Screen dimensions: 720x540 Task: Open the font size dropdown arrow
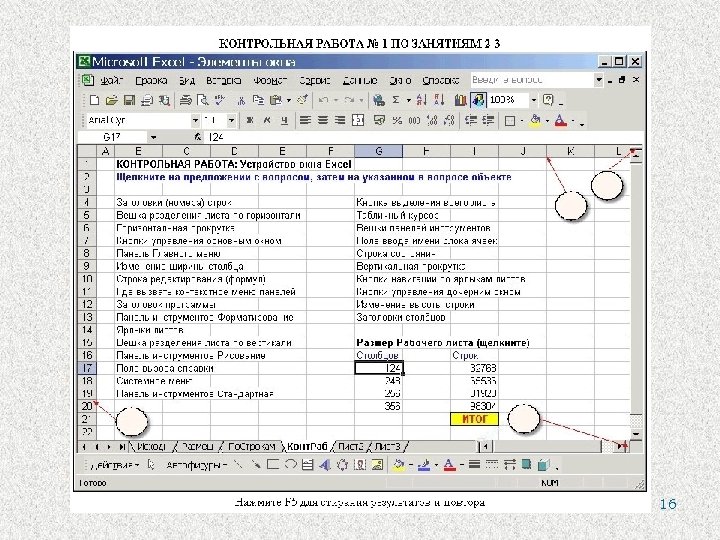pos(231,120)
